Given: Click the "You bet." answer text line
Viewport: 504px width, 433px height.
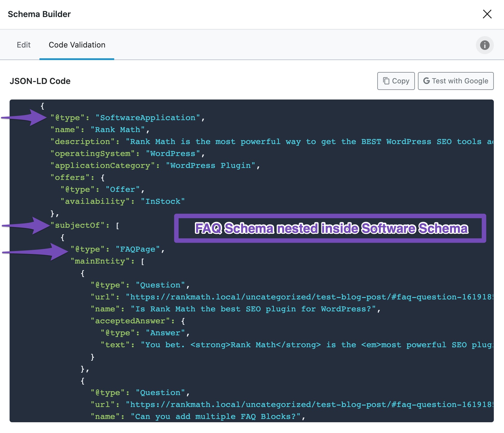Looking at the screenshot, I should tap(297, 345).
